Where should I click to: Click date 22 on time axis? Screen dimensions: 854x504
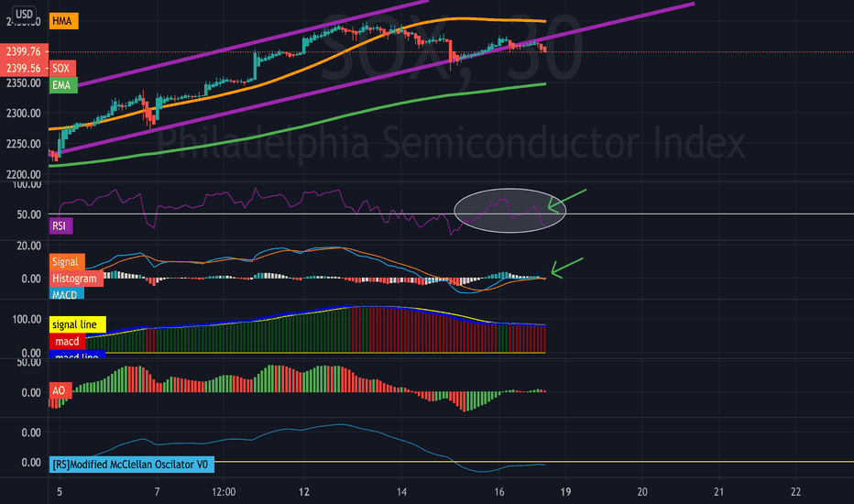pos(795,492)
